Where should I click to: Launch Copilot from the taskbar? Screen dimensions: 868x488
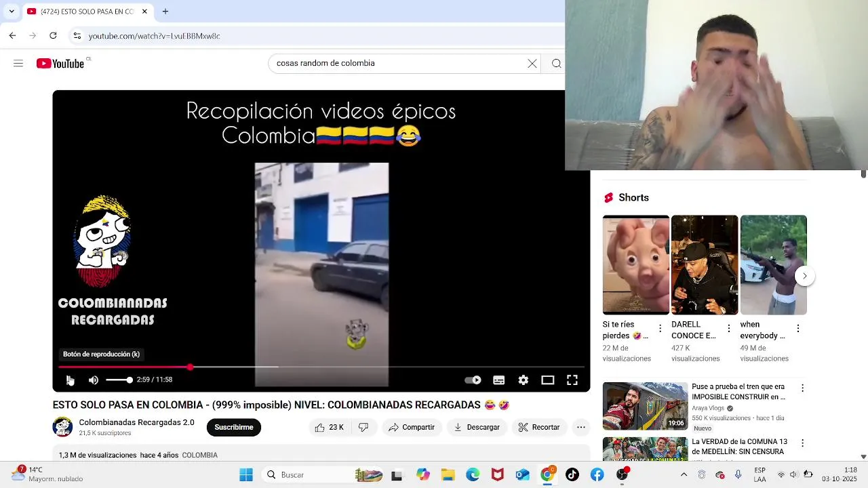pyautogui.click(x=423, y=475)
